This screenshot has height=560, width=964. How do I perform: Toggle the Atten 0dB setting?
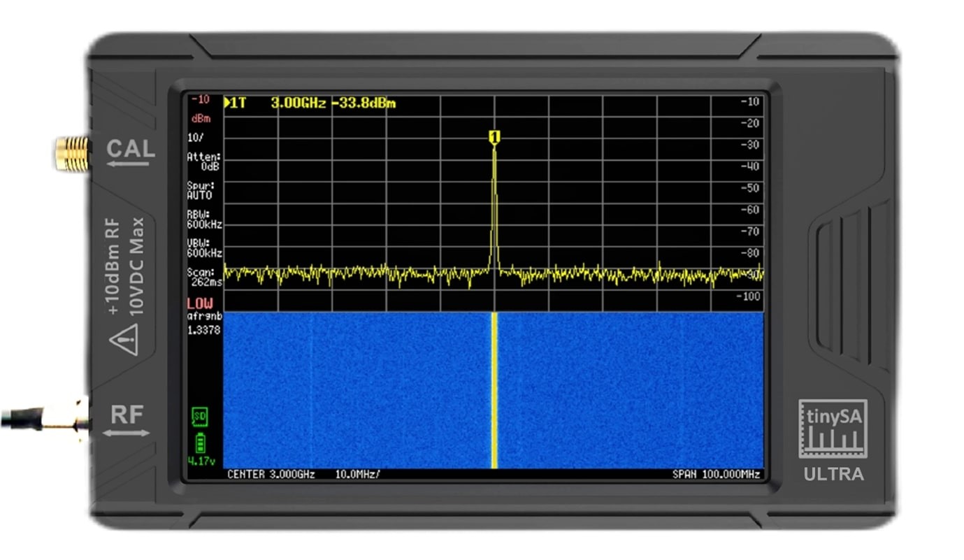[x=203, y=162]
